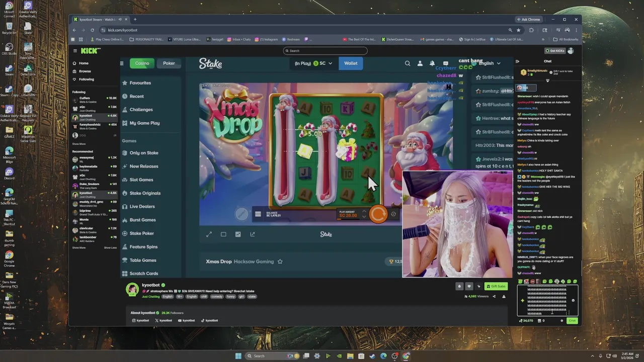The image size is (644, 362).
Task: Click the Wallet button
Action: click(x=351, y=63)
